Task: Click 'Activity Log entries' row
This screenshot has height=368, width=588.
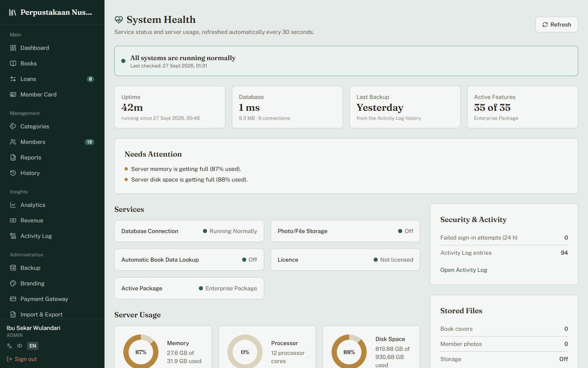Action: 504,253
